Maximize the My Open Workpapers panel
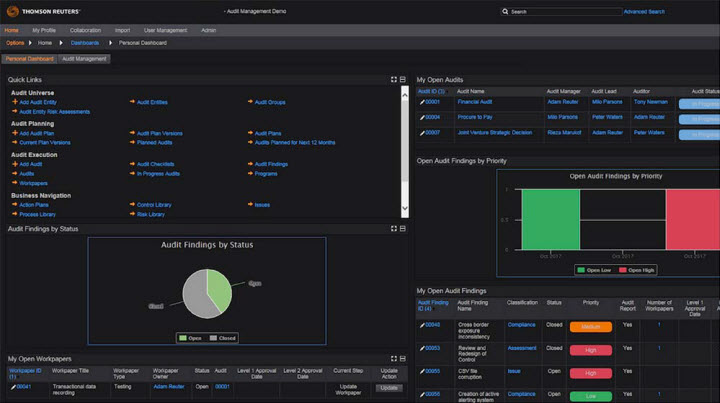The height and width of the screenshot is (403, 720). (394, 358)
